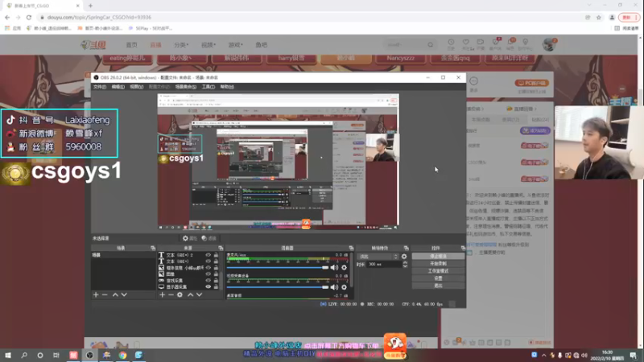Open the OBS 编辑 (Edit) menu
This screenshot has width=644, height=362.
(118, 87)
